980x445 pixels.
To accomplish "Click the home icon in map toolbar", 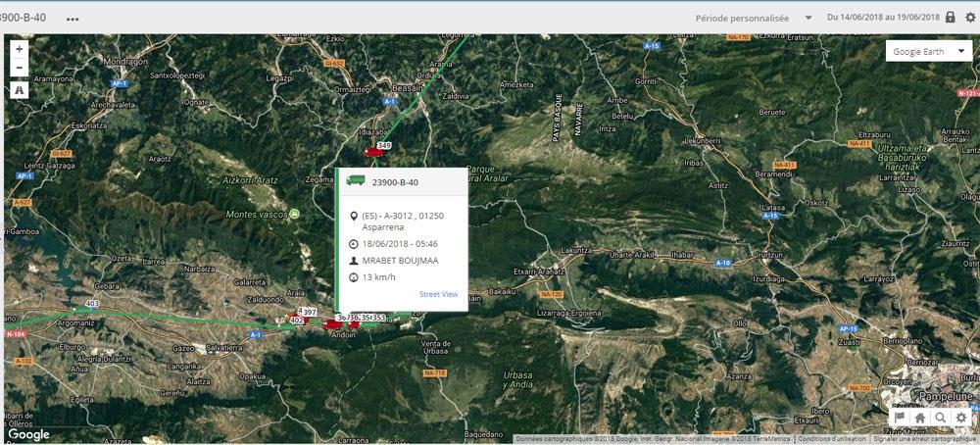I will [x=920, y=419].
